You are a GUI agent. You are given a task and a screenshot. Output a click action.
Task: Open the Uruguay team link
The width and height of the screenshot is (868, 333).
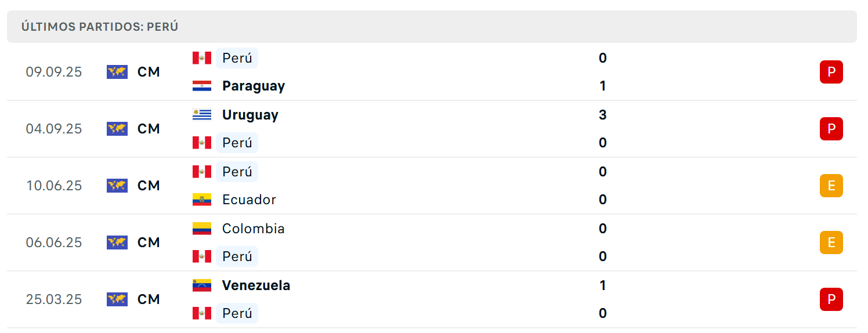coord(250,115)
